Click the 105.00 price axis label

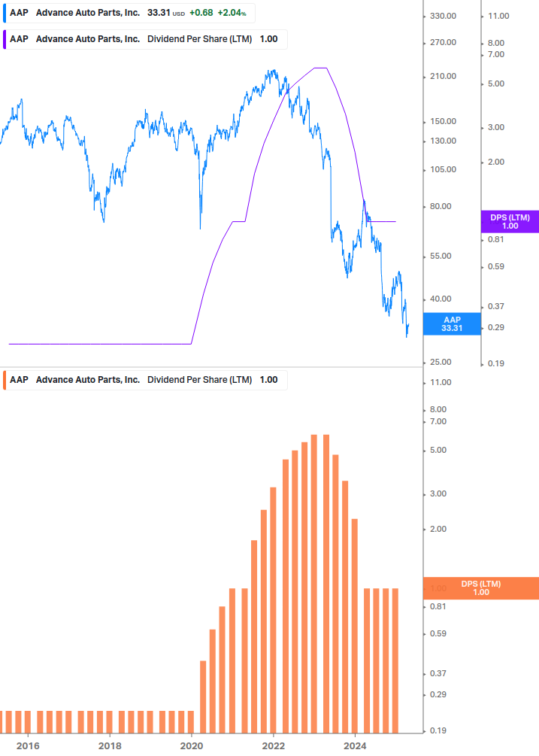443,169
